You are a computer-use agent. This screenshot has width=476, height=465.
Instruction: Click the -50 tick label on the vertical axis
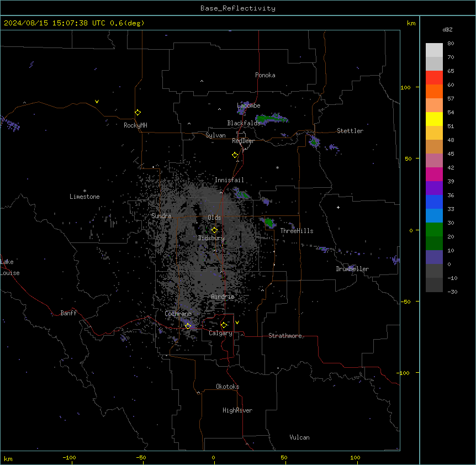[405, 302]
